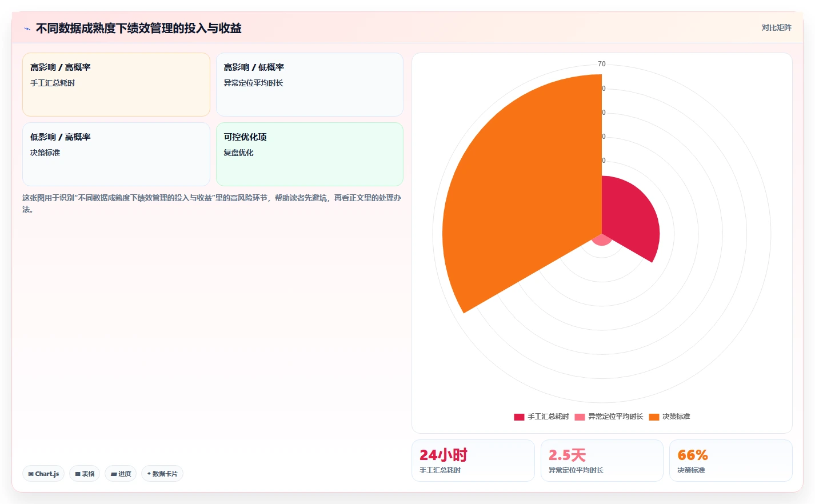
Task: Toggle 决策标准 series in chart legend
Action: click(669, 417)
